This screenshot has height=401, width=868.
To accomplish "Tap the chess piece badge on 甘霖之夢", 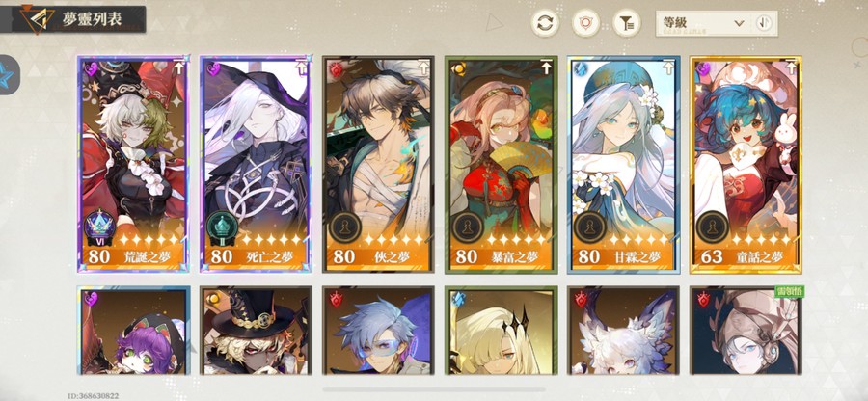I will (589, 227).
